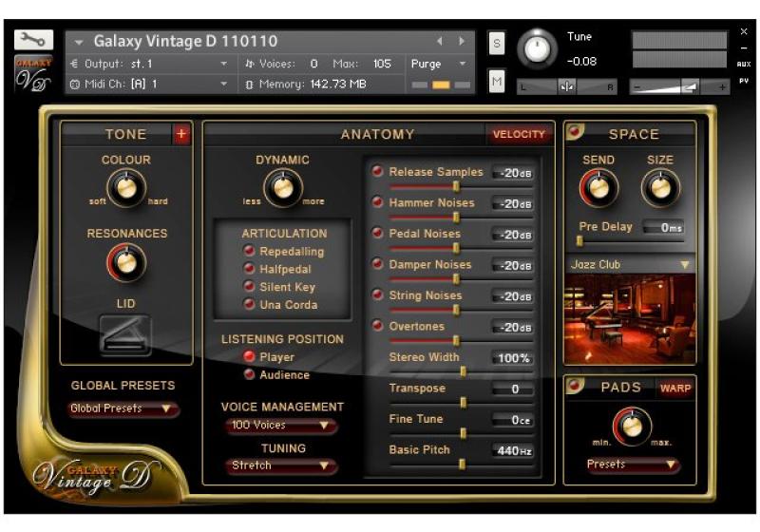Click the Stereo Width slider

click(463, 371)
